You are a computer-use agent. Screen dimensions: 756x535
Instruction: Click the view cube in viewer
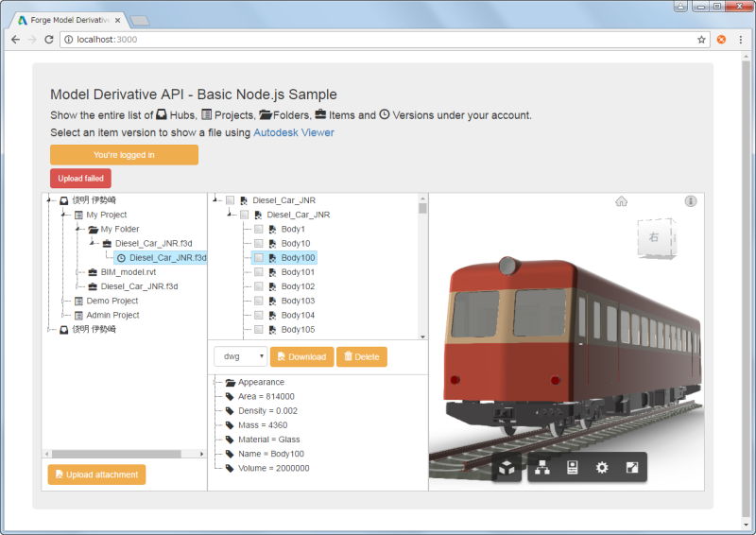[657, 238]
